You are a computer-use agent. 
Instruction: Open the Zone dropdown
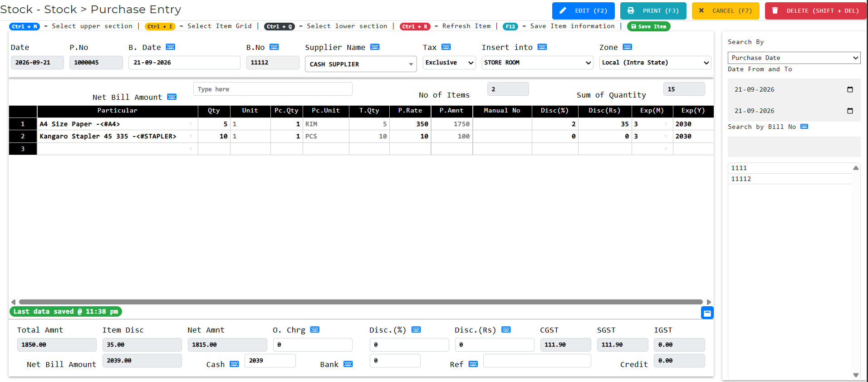point(655,63)
